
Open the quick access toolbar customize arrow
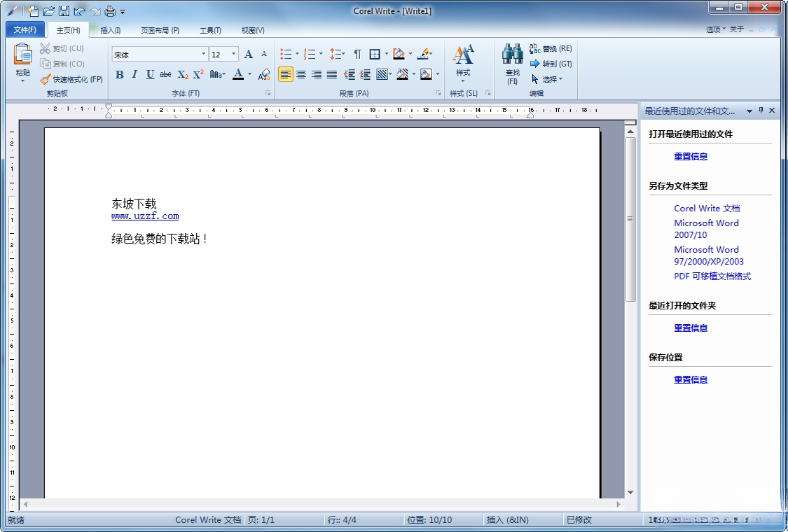123,11
